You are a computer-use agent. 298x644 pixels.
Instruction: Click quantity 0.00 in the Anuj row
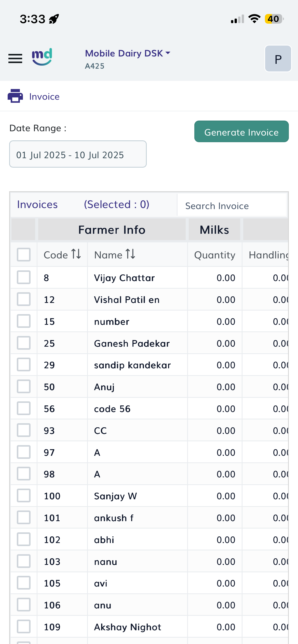[226, 387]
